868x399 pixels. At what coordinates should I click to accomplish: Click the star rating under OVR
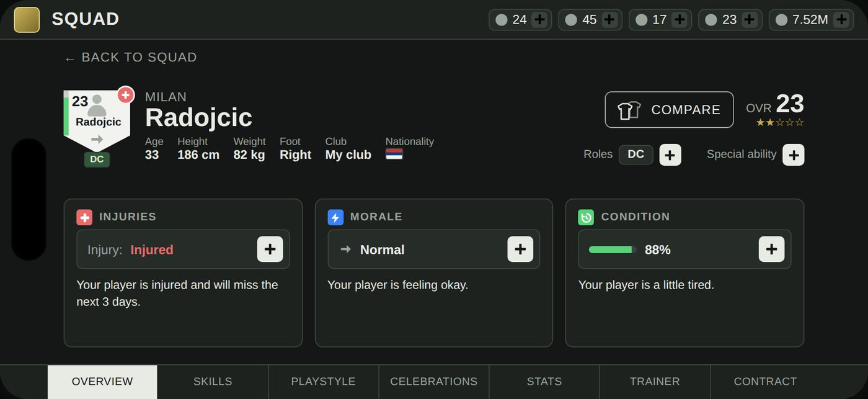[x=780, y=123]
